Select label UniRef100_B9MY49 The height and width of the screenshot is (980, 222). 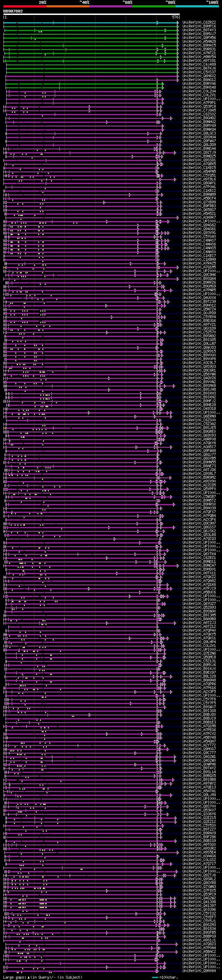tap(199, 125)
